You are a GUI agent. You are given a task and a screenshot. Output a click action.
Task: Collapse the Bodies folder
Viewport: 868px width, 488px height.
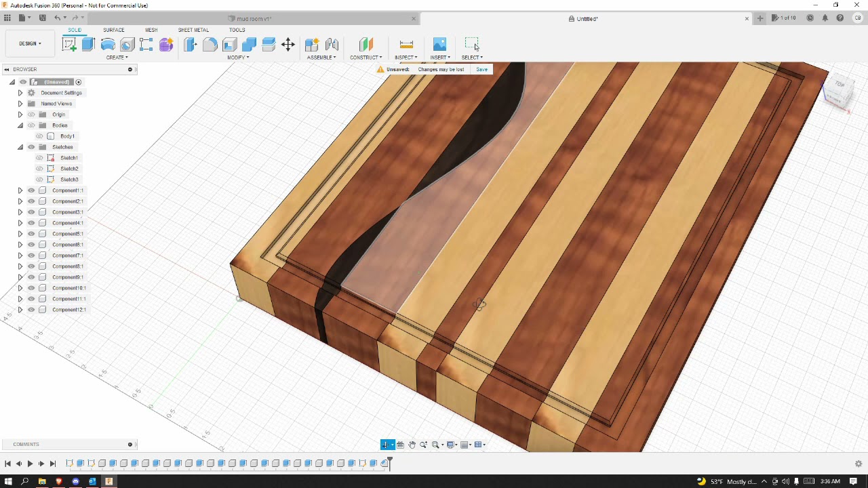[20, 125]
